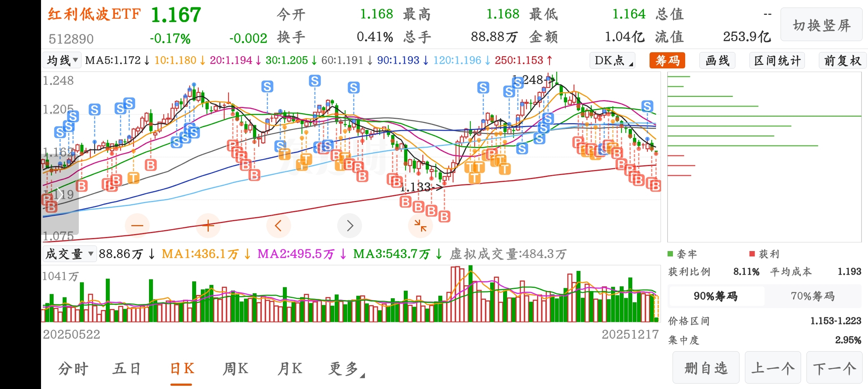The image size is (868, 389).
Task: Open the 区间统计 range statistics tool
Action: click(x=777, y=61)
